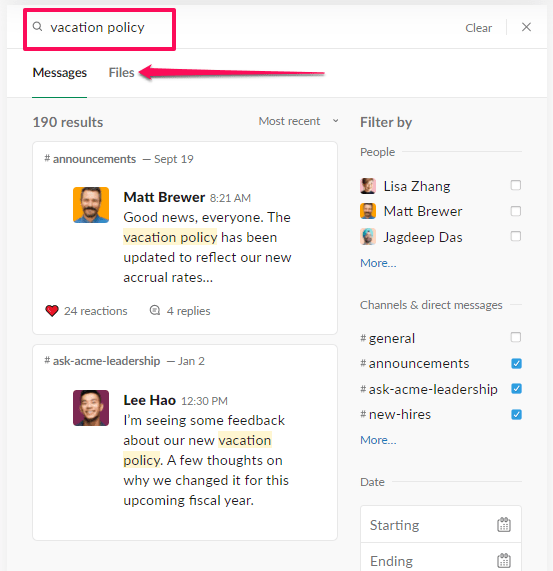Open the Ending date calendar icon
Image resolution: width=553 pixels, height=571 pixels.
pyautogui.click(x=504, y=560)
